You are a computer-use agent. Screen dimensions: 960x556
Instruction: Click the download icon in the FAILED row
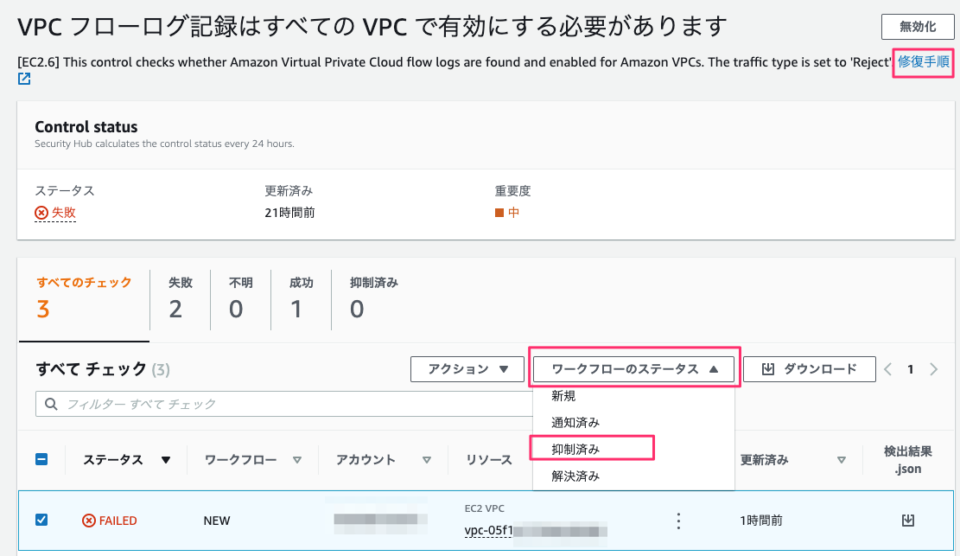point(908,520)
